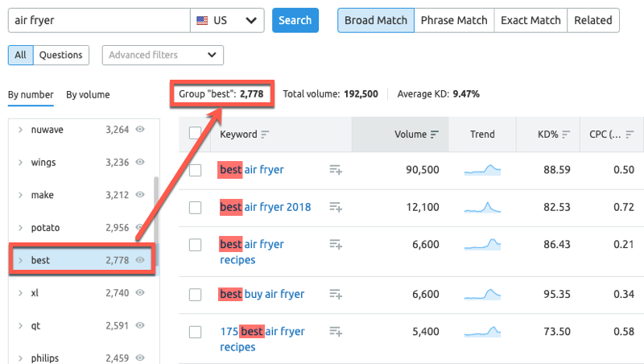Open the US country database dropdown

(x=227, y=20)
